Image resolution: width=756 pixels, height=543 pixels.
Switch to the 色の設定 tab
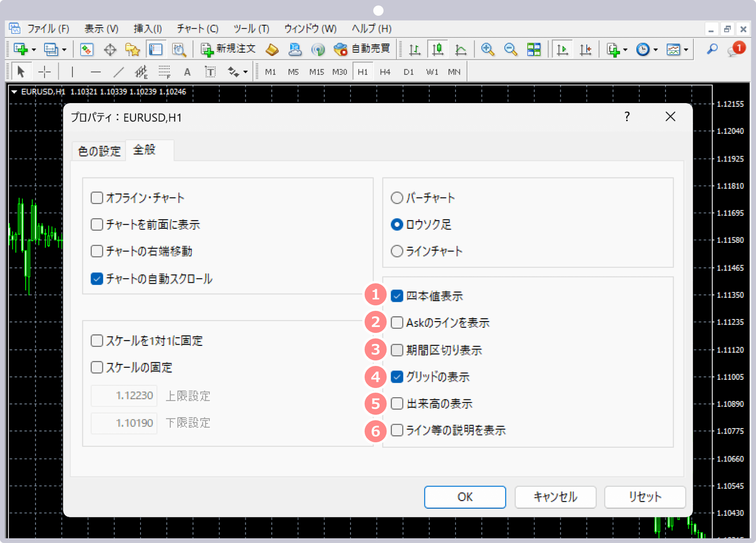pos(99,151)
